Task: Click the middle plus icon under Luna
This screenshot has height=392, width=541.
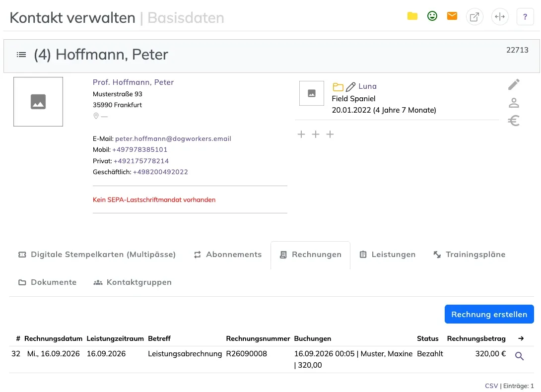Action: (x=315, y=134)
